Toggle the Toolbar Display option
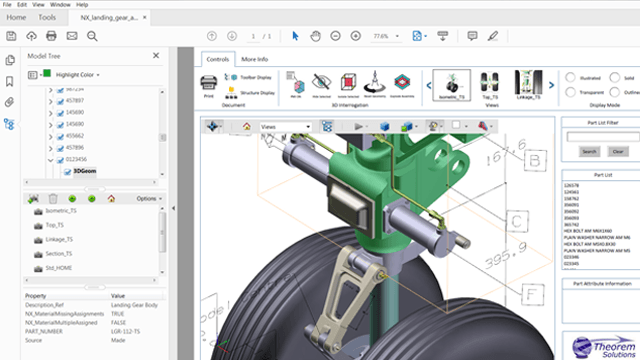This screenshot has height=360, width=640. (x=248, y=77)
